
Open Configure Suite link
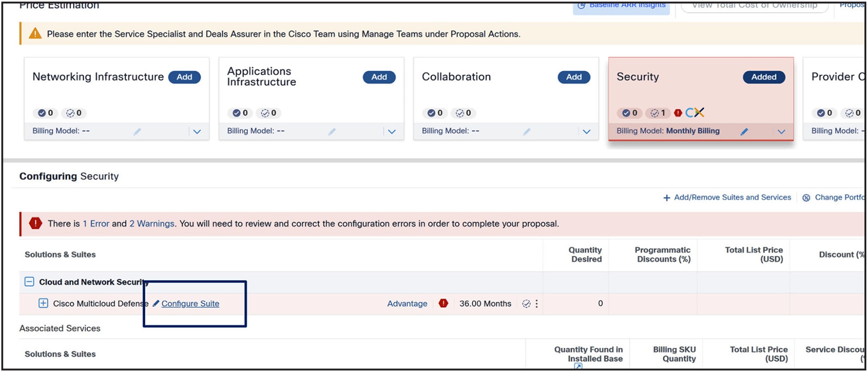[x=191, y=304]
